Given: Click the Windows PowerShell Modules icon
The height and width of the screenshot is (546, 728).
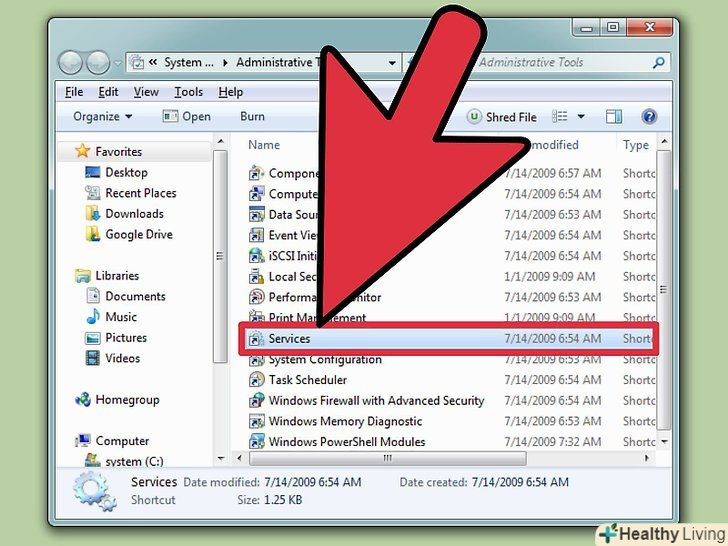Looking at the screenshot, I should [256, 442].
